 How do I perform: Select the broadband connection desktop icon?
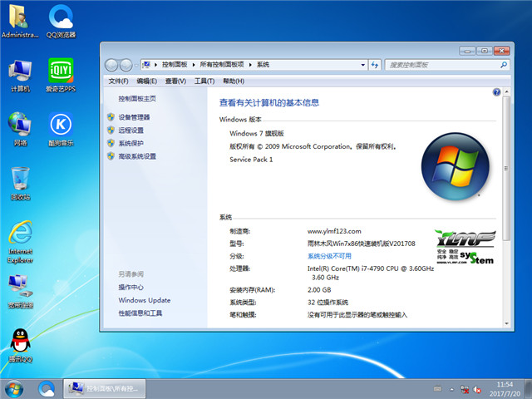click(x=20, y=292)
